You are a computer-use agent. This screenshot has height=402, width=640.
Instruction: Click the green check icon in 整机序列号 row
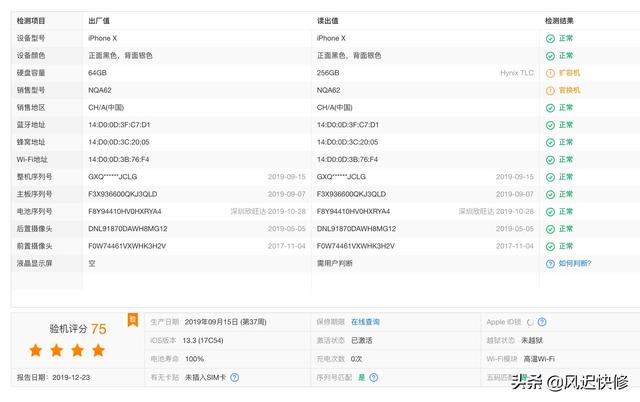550,177
